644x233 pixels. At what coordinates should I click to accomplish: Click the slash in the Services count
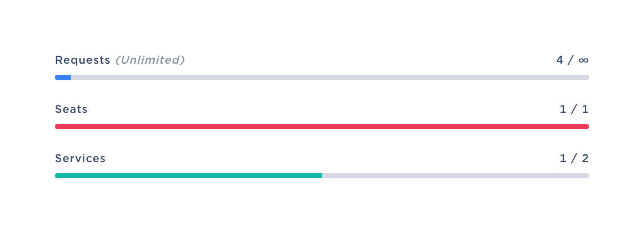pos(574,159)
